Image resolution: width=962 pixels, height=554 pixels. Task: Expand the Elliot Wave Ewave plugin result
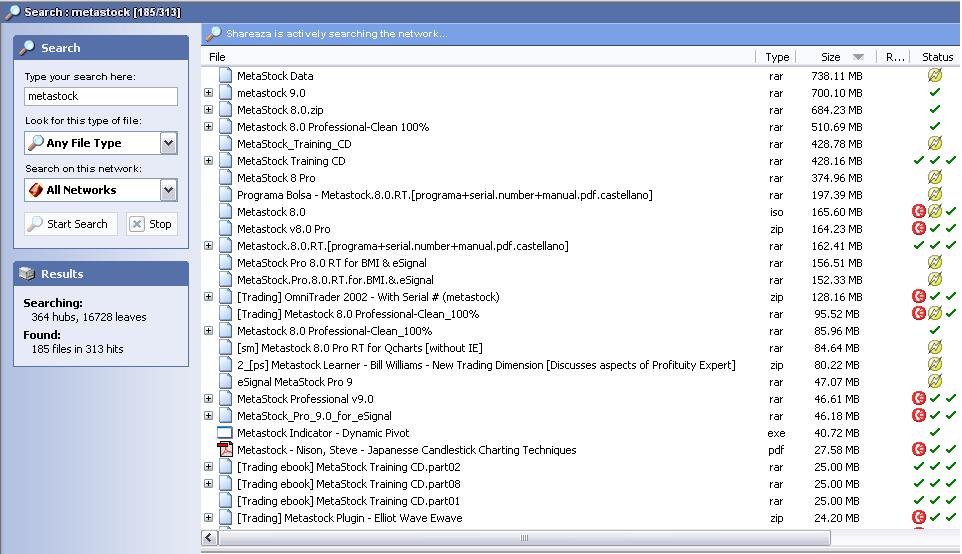209,517
